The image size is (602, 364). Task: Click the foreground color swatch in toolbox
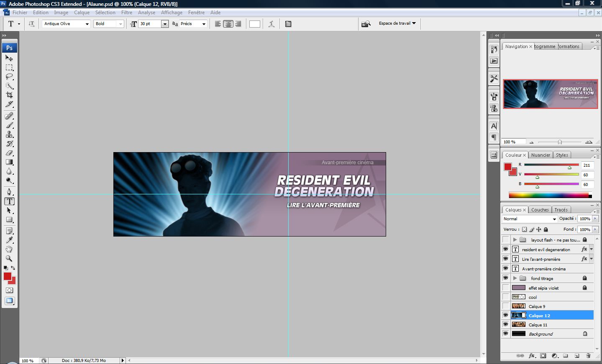[7, 276]
